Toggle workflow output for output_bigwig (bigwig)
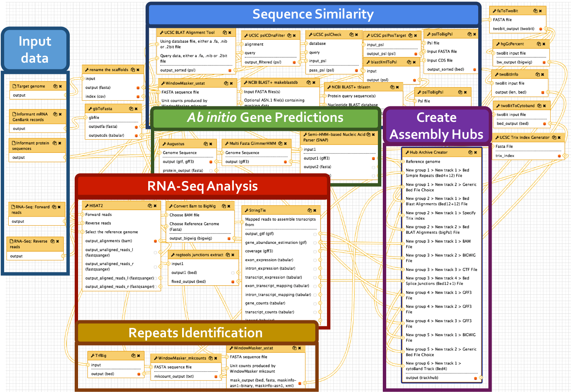Viewport: 571px width, 392px height. (x=229, y=238)
